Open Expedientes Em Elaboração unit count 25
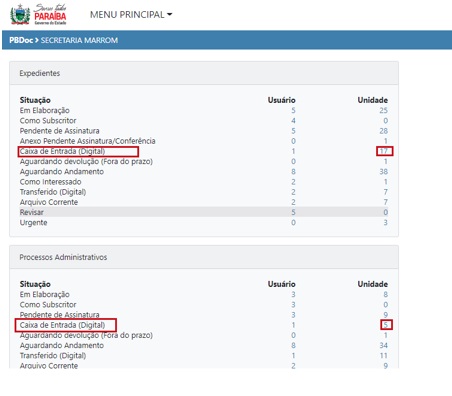The image size is (452, 396). click(x=383, y=110)
